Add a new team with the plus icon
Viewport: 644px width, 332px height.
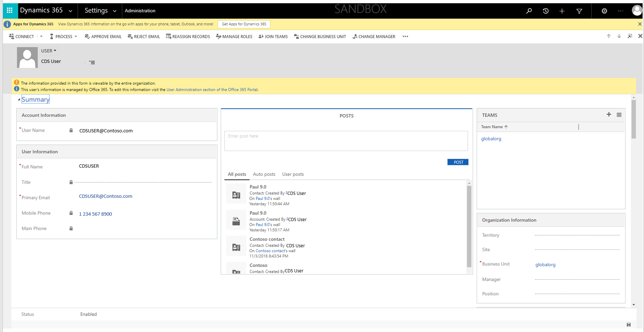pos(609,115)
